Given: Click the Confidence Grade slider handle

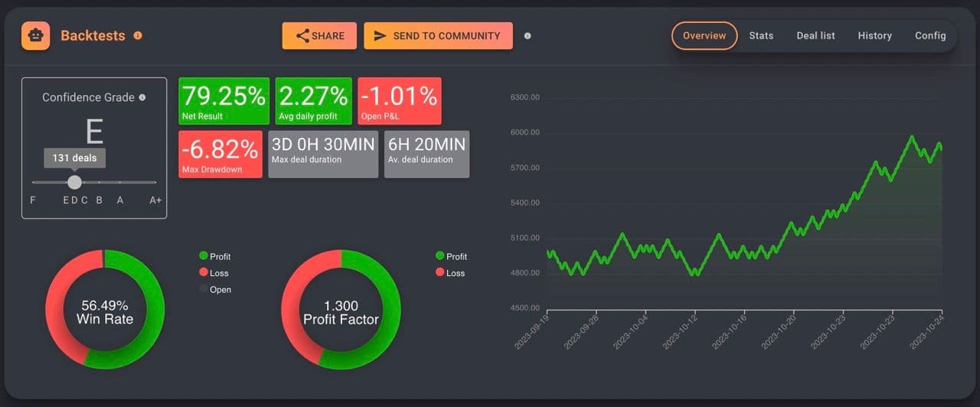Looking at the screenshot, I should (74, 182).
